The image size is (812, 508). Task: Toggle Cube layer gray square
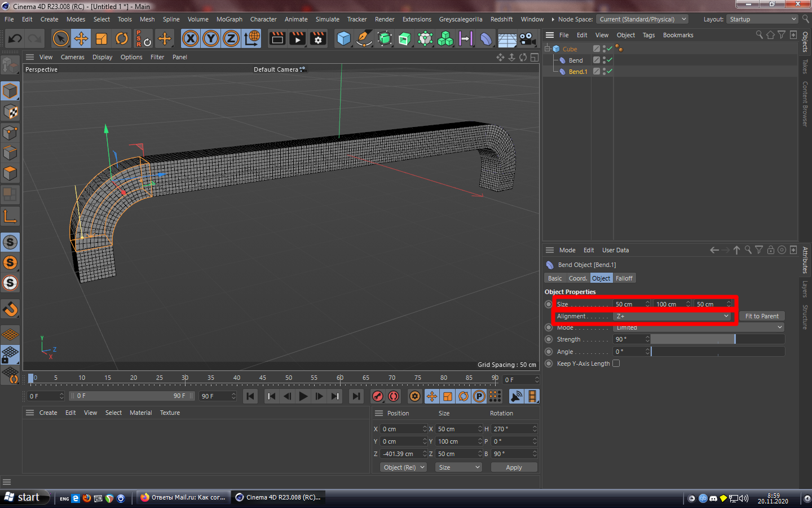point(597,49)
